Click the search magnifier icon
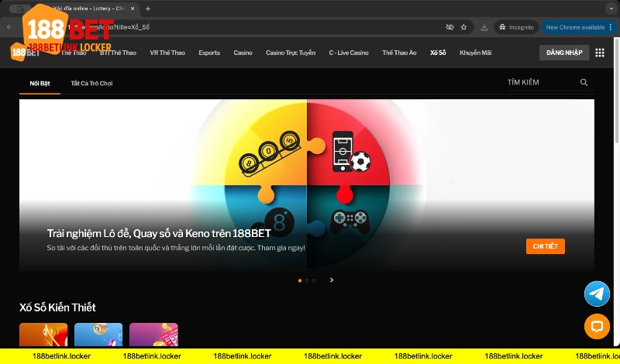Viewport: 620px width, 364px height. [x=584, y=82]
